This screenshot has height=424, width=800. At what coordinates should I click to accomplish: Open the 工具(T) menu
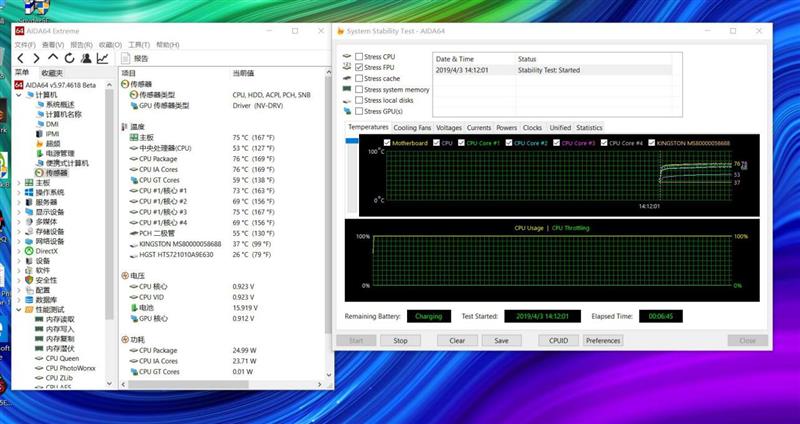click(139, 45)
